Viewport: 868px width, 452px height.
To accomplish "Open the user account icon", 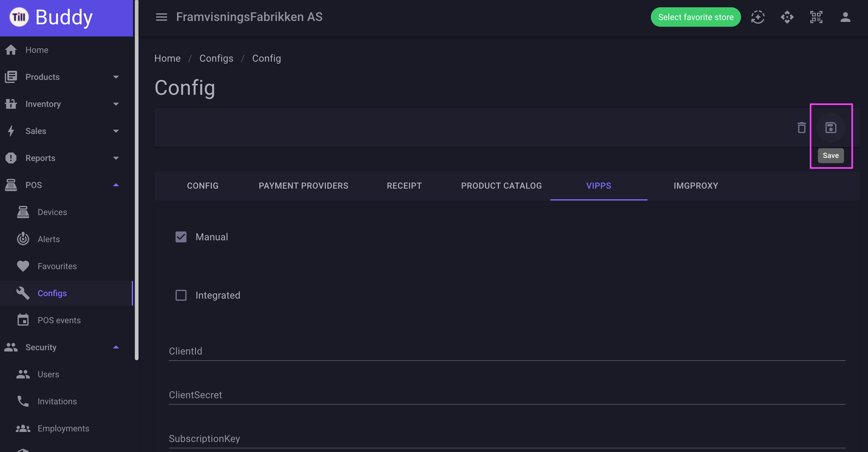I will pyautogui.click(x=846, y=17).
